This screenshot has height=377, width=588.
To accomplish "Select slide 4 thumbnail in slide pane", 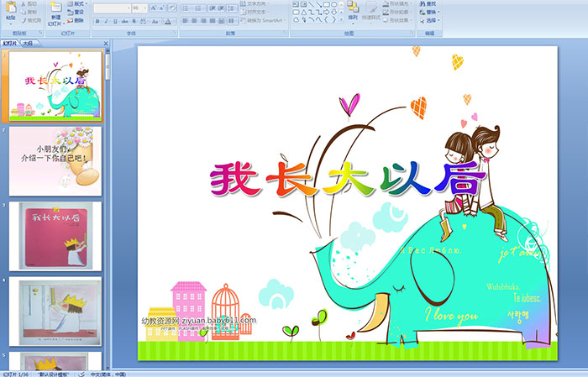I will tap(55, 312).
